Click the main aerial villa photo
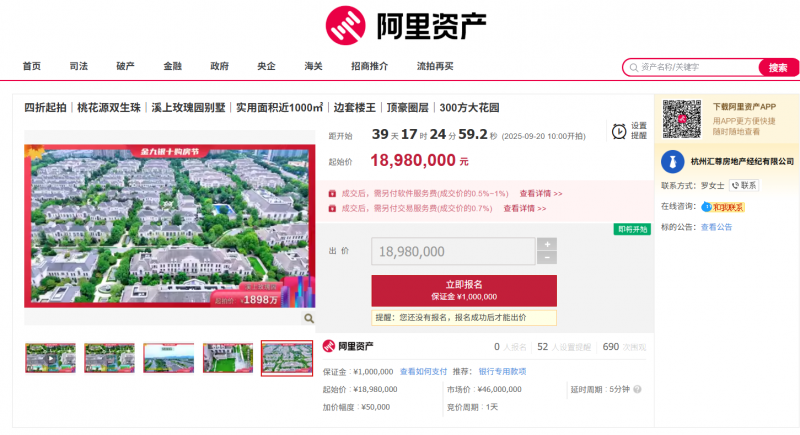 tap(169, 226)
